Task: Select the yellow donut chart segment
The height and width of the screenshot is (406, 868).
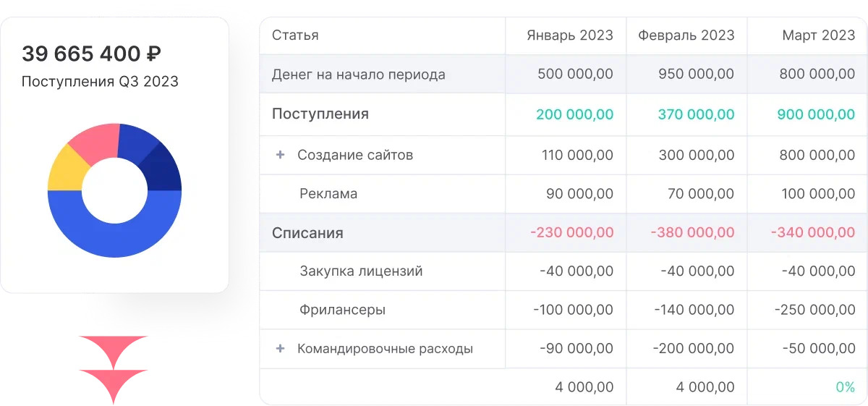Action: coord(67,168)
